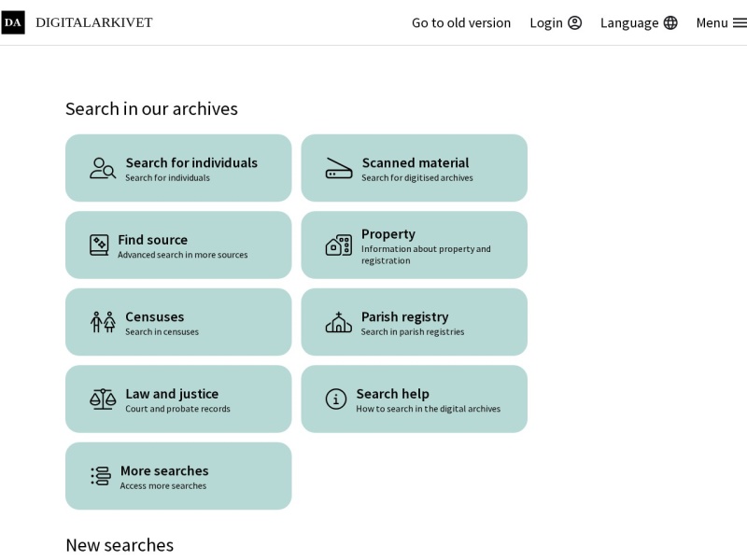The width and height of the screenshot is (747, 560).
Task: Click 'Information about property and registration' text
Action: (426, 255)
